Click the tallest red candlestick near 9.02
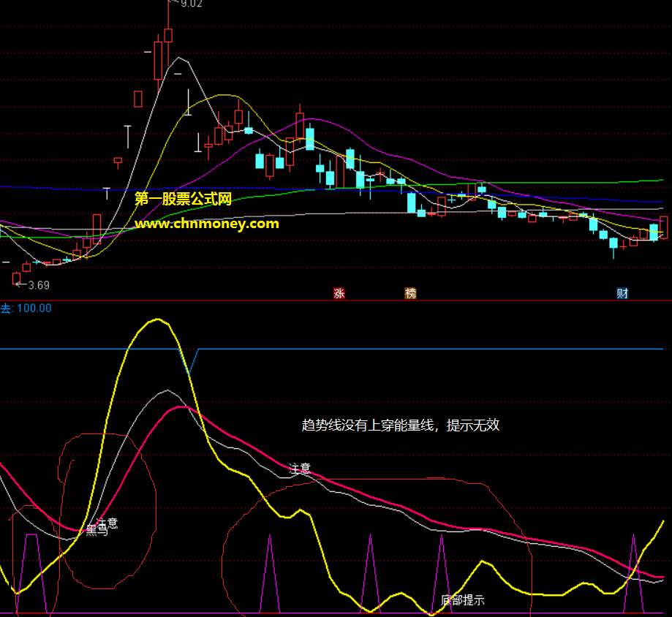Image resolution: width=672 pixels, height=617 pixels. (x=158, y=61)
